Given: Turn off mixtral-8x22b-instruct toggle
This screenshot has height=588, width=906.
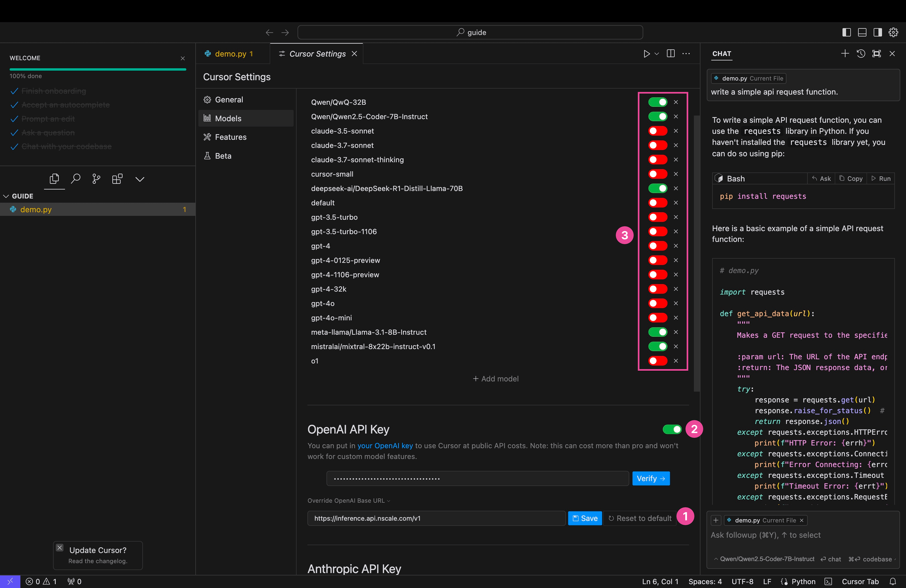Looking at the screenshot, I should pos(657,346).
